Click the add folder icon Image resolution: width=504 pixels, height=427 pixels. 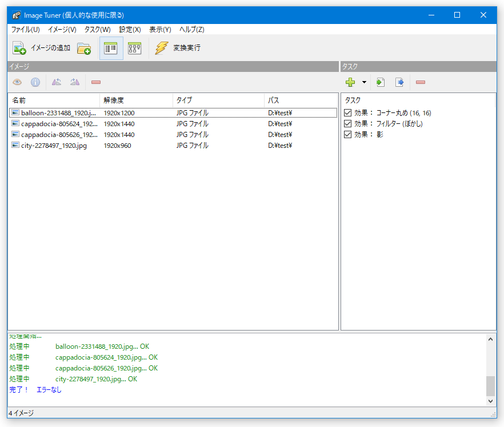click(84, 49)
